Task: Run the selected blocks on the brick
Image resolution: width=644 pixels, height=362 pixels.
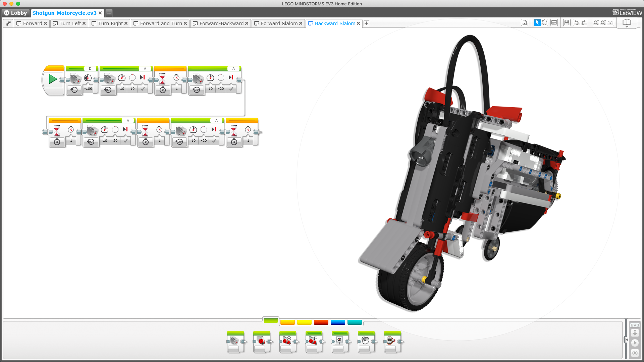Action: pos(635,353)
